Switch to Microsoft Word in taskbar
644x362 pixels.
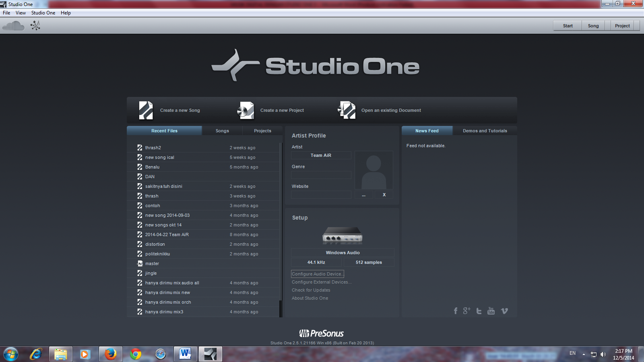pos(186,354)
